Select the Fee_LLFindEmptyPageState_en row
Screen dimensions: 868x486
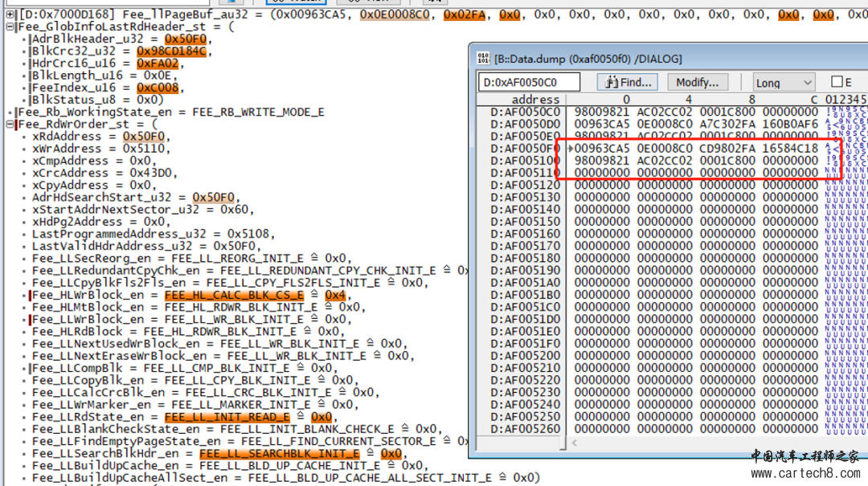[250, 441]
